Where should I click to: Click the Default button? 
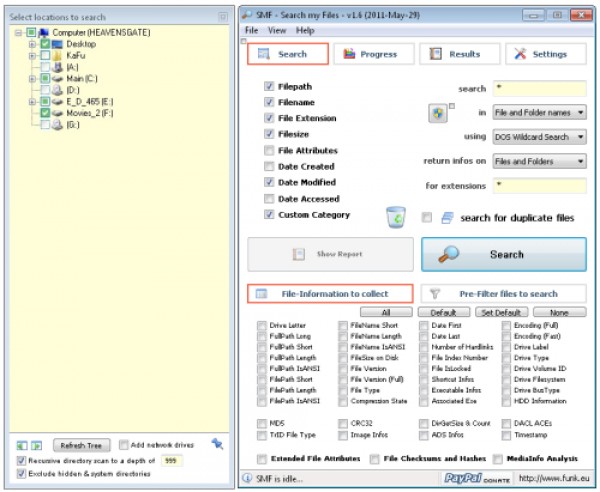click(444, 312)
